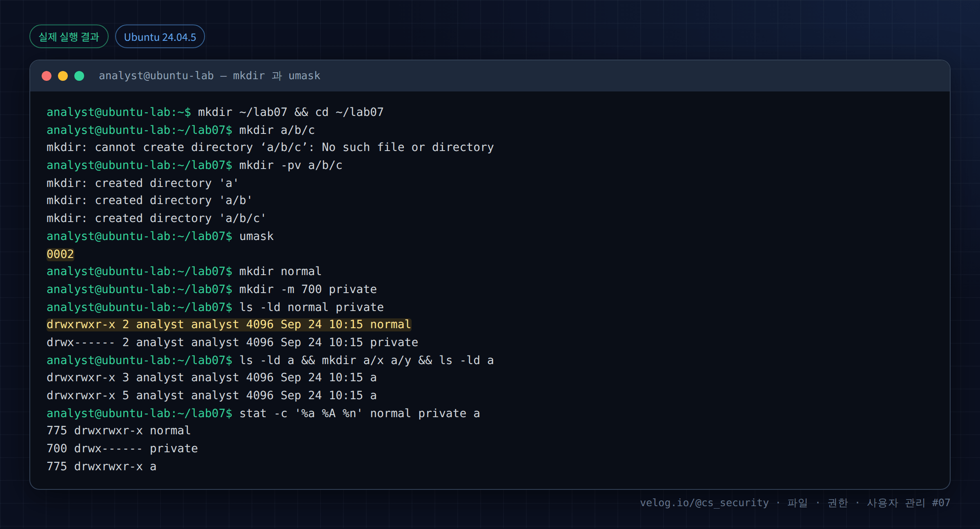Click the green maximize dot in terminal header

coord(79,76)
